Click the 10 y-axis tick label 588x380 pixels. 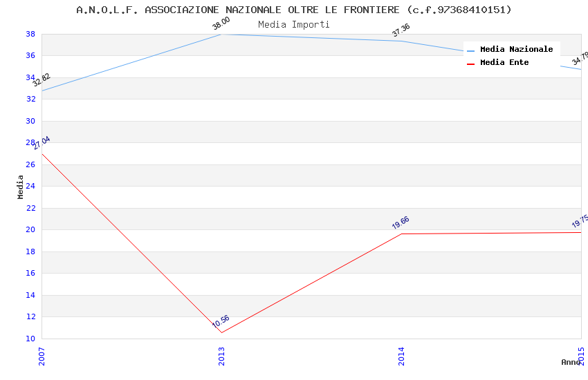coord(30,339)
